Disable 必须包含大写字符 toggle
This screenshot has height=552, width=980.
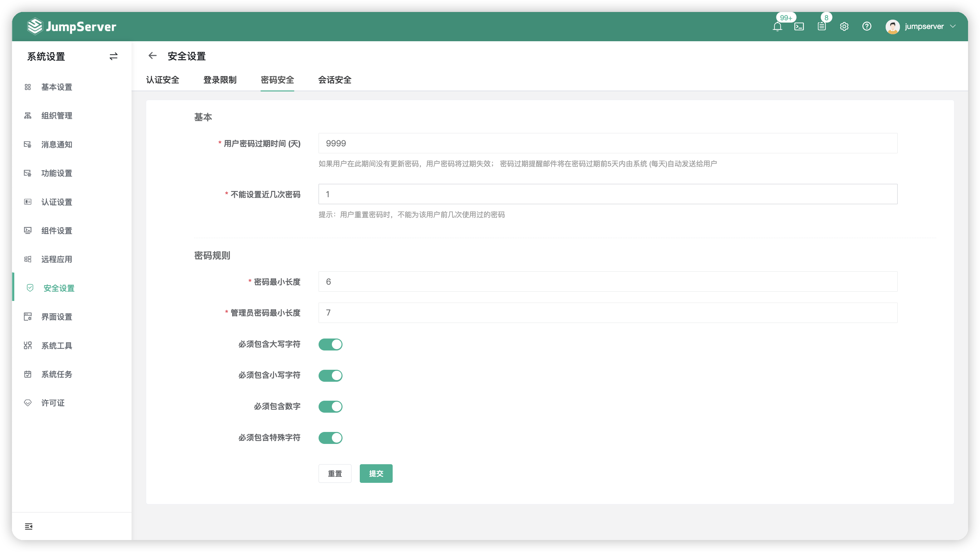click(x=330, y=344)
